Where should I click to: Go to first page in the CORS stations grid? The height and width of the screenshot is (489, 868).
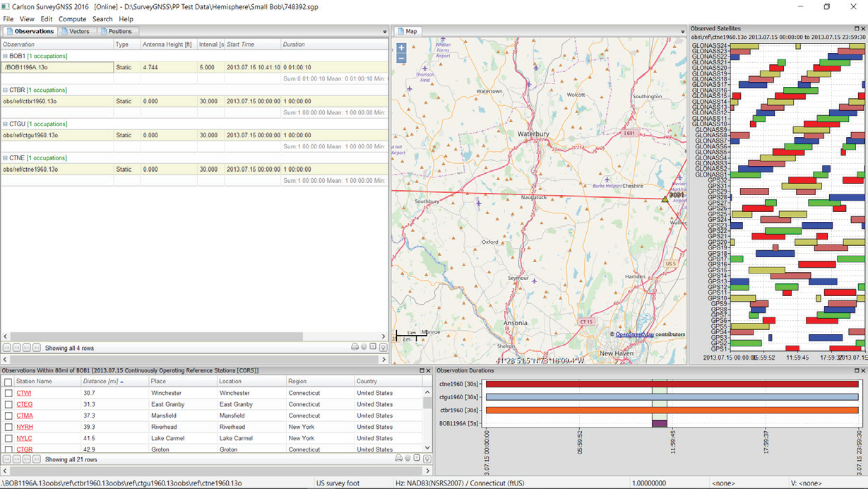pyautogui.click(x=6, y=459)
